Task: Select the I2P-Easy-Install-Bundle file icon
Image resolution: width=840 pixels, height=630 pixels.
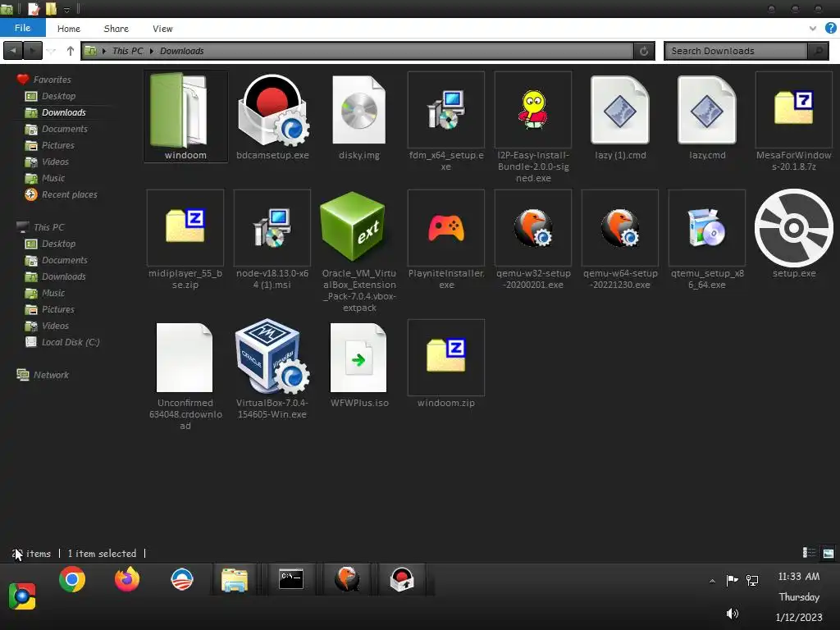Action: point(533,111)
